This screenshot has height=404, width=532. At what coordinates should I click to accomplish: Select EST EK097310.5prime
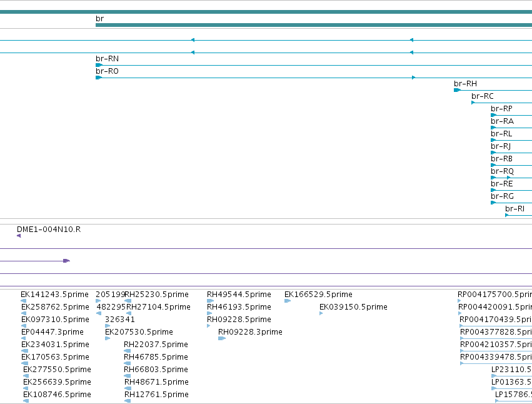pyautogui.click(x=55, y=320)
